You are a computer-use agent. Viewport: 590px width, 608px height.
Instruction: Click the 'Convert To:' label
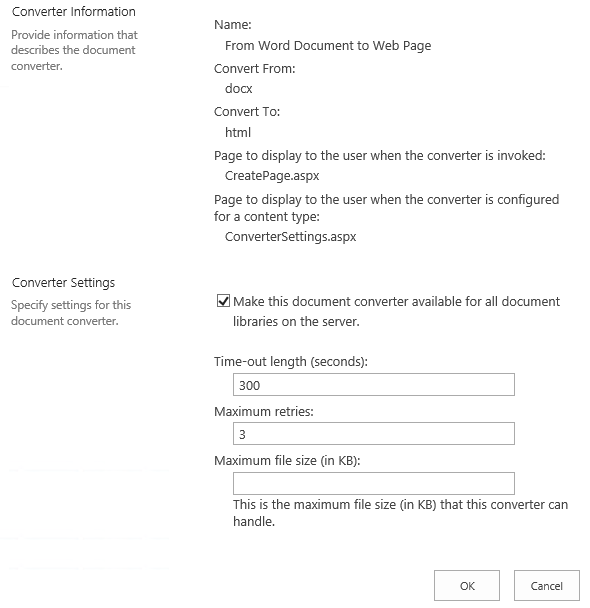tap(247, 112)
